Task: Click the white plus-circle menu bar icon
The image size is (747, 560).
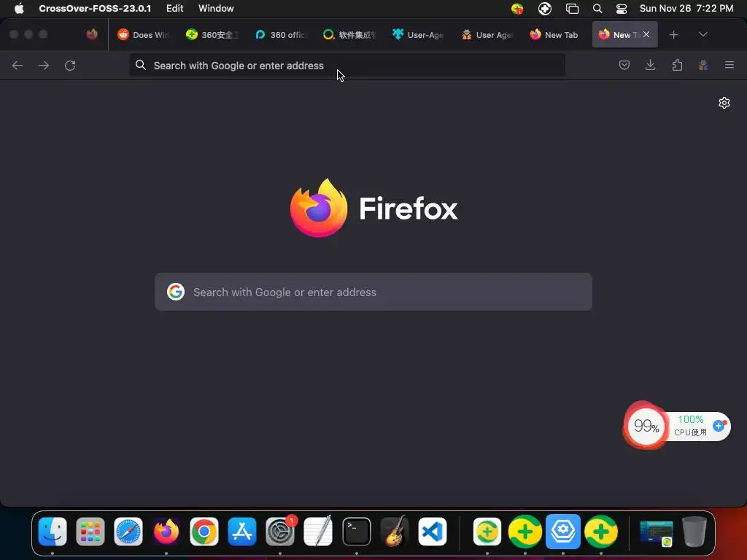Action: coord(544,8)
